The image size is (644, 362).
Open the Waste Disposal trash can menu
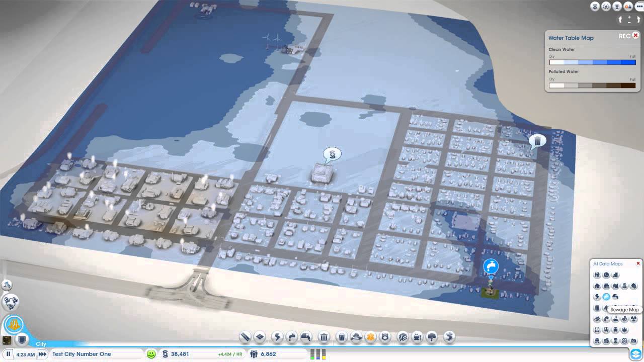coord(342,337)
